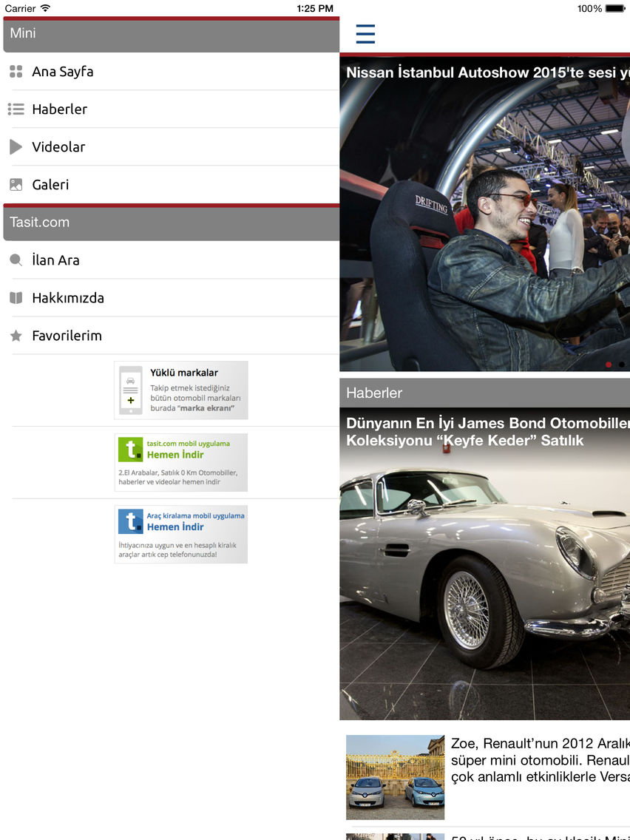
Task: Go to Favorilerim menu entry
Action: (67, 336)
